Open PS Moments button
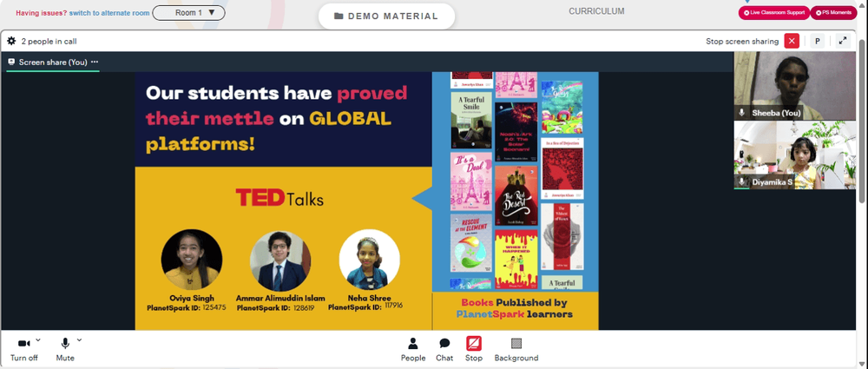The height and width of the screenshot is (369, 868). coord(833,13)
